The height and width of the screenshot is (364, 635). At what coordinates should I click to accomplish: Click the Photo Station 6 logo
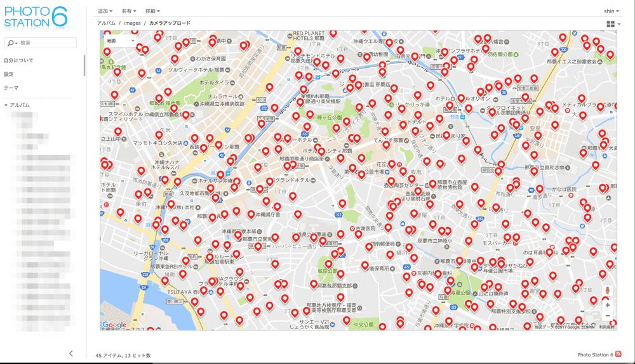[x=36, y=16]
